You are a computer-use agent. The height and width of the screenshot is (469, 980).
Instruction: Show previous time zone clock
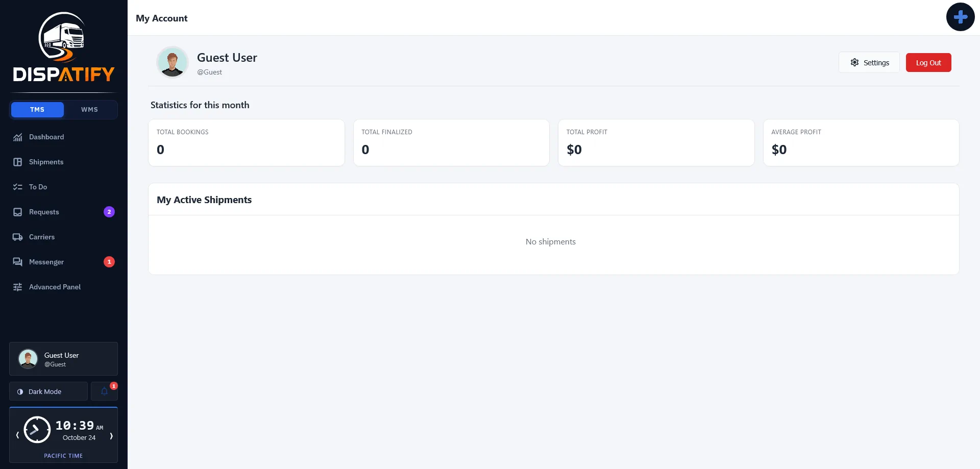[17, 435]
